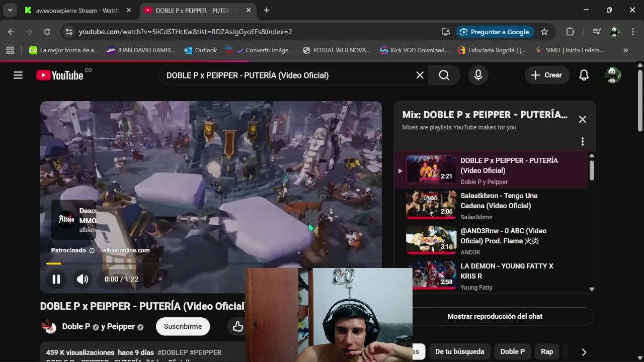Open Mix playlist three-dot options
Viewport: 644px width, 362px height.
(x=582, y=142)
